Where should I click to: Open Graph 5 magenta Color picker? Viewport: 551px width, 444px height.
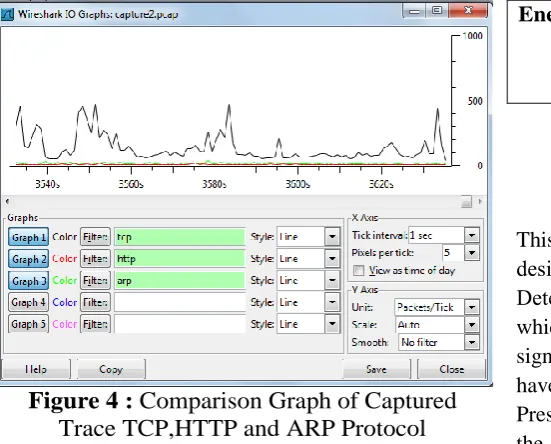pyautogui.click(x=64, y=324)
